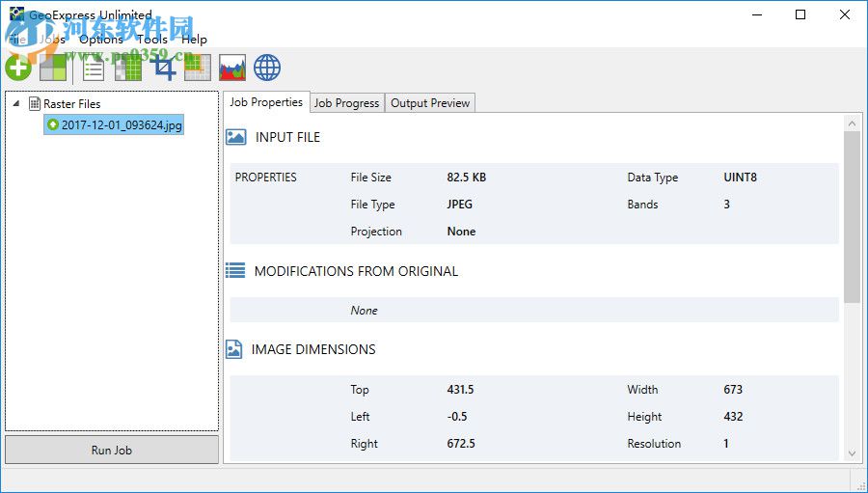
Task: Open the Options menu
Action: (100, 40)
